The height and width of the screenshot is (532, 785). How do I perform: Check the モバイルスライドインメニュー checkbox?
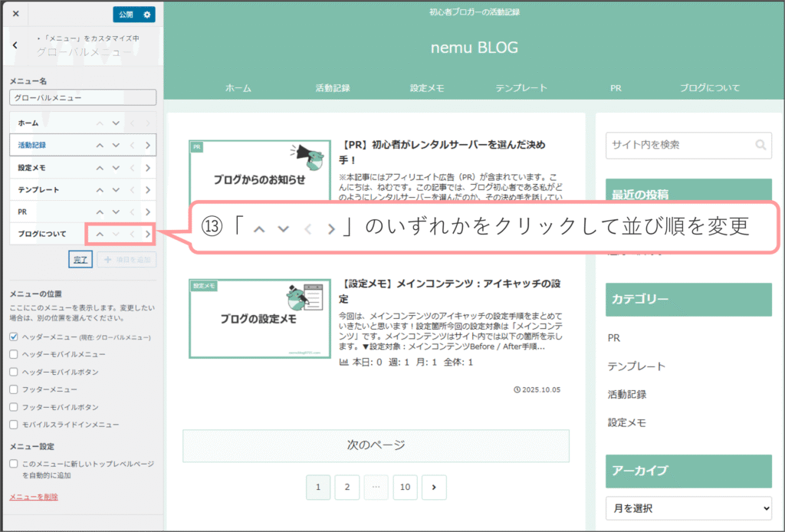click(14, 424)
